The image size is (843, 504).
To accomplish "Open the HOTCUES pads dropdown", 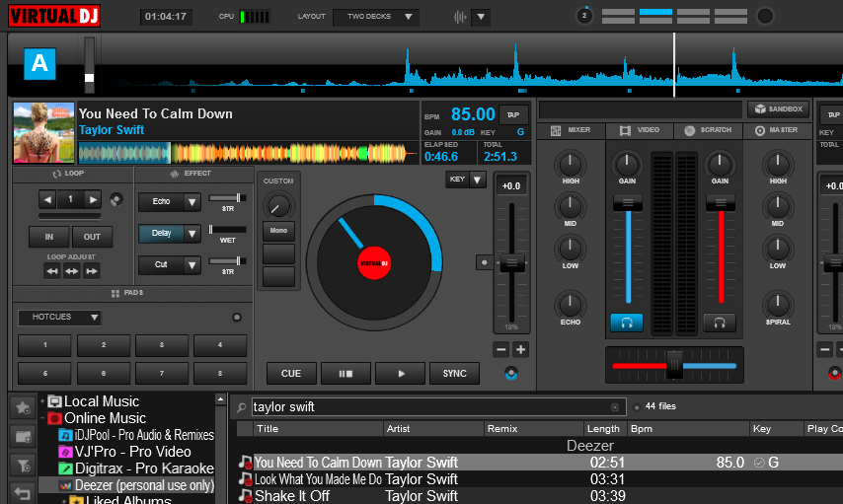I will point(59,318).
